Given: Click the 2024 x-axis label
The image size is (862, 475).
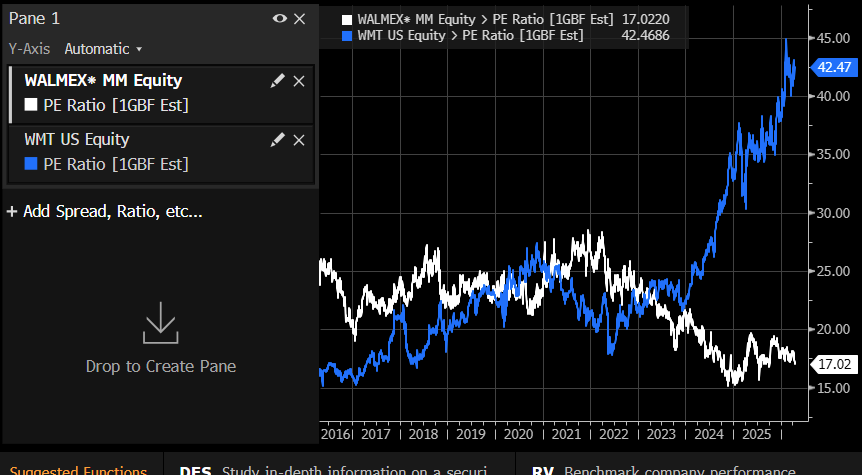Looking at the screenshot, I should 709,434.
